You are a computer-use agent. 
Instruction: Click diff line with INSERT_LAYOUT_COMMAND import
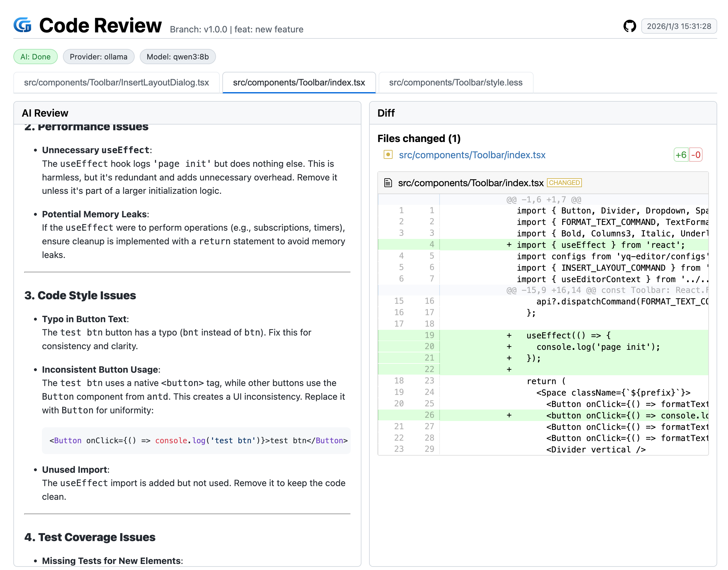(x=543, y=267)
